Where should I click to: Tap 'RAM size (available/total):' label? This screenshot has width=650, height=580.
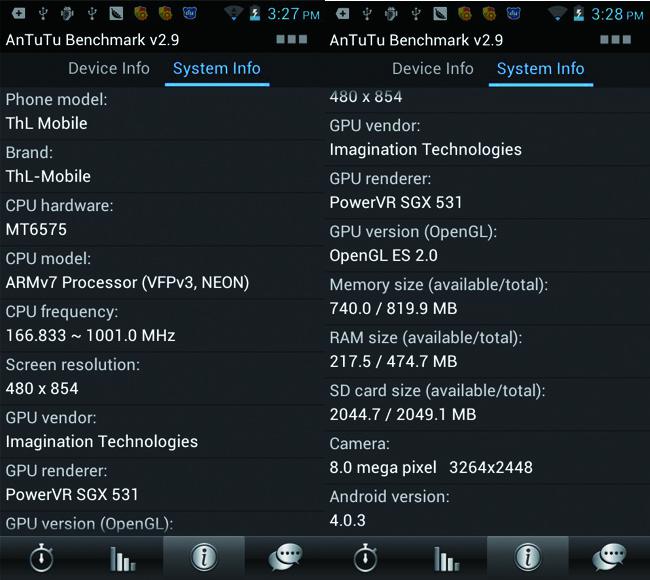426,338
